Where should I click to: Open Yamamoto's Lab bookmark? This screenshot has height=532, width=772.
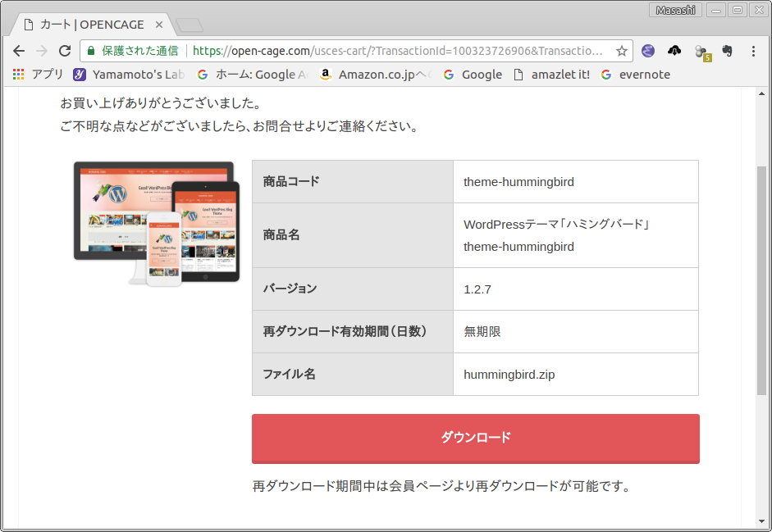129,75
